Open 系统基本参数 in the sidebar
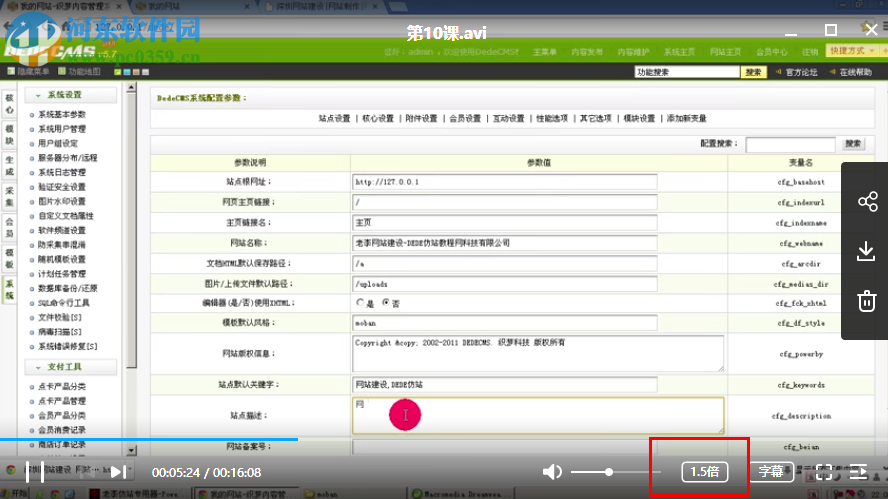The height and width of the screenshot is (499, 888). pos(62,114)
